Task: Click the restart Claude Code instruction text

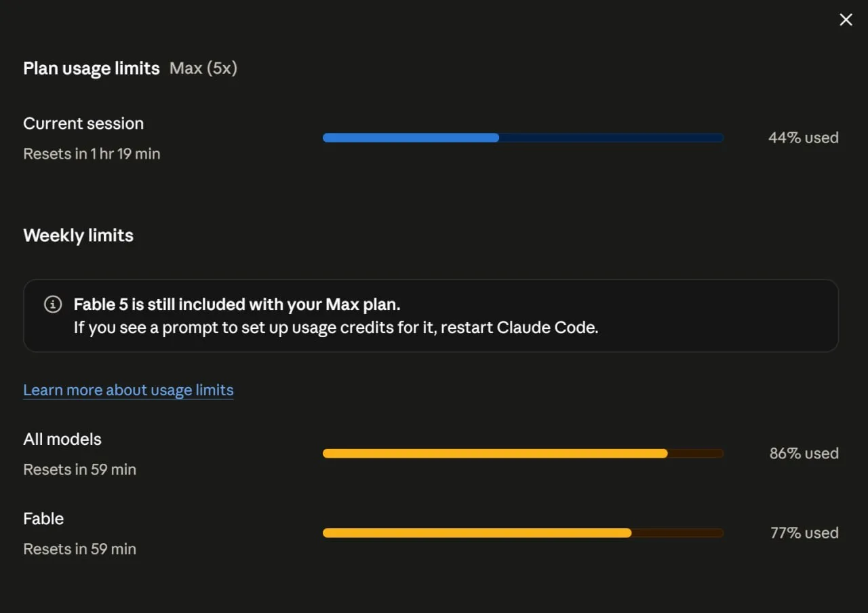Action: coord(336,328)
